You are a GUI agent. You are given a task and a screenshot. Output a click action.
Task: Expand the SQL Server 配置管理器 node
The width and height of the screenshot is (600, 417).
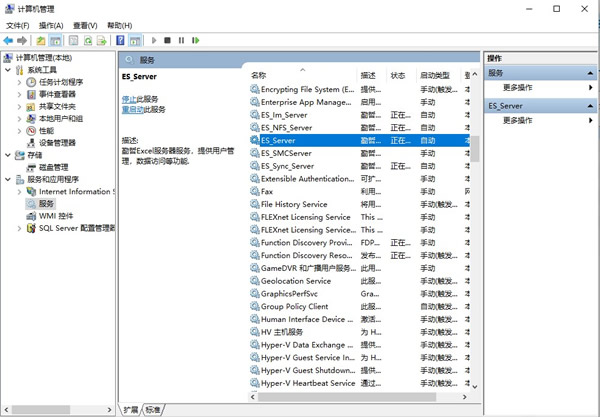tap(20, 228)
